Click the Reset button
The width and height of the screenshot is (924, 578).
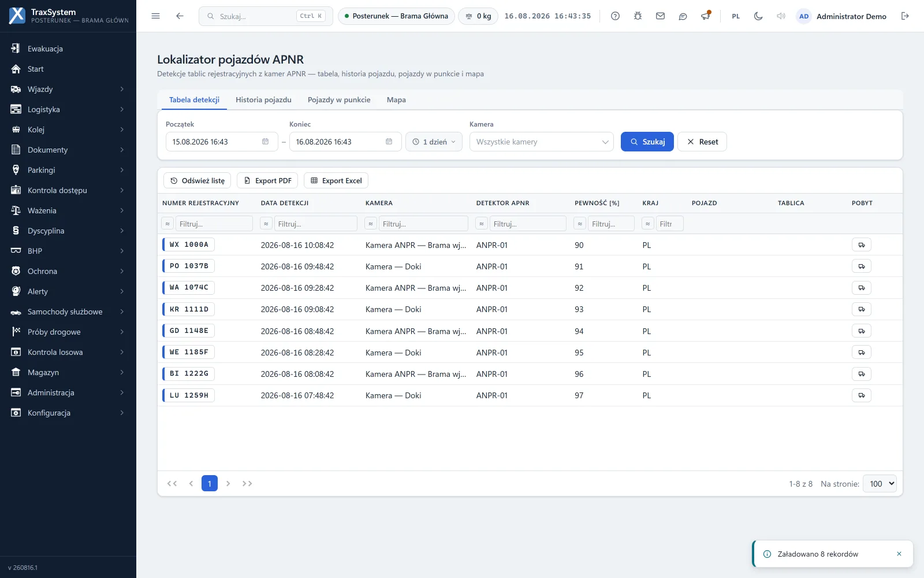click(x=702, y=142)
